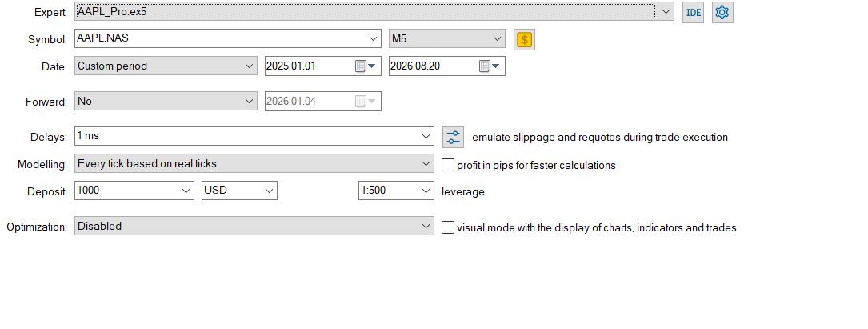This screenshot has height=329, width=868.
Task: Enable visual mode with charts display
Action: point(448,227)
